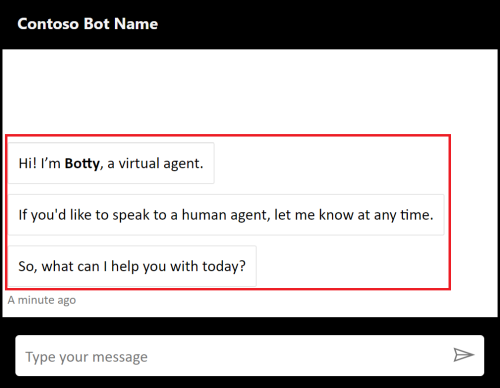The width and height of the screenshot is (500, 388).
Task: Click the empty white chat area above messages
Action: click(250, 92)
